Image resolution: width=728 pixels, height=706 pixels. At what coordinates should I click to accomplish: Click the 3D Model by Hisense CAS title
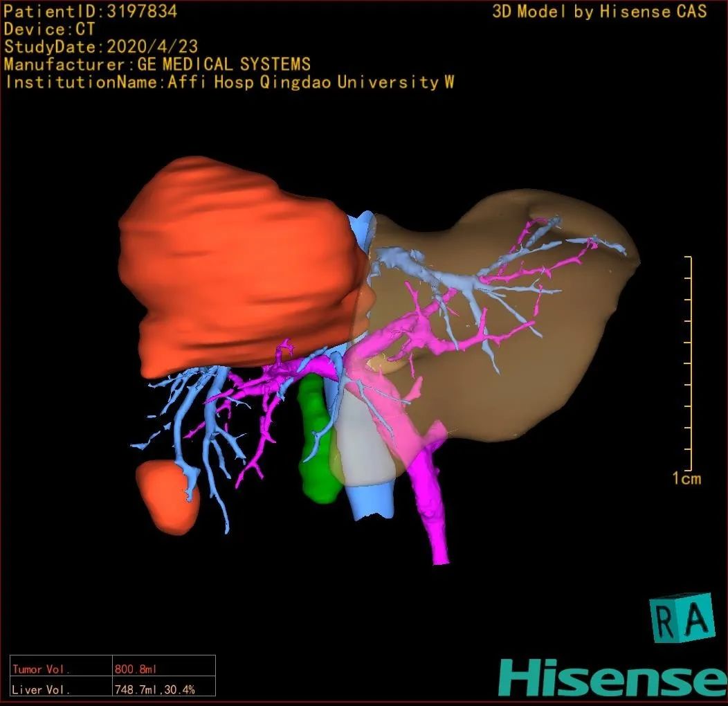click(x=599, y=12)
